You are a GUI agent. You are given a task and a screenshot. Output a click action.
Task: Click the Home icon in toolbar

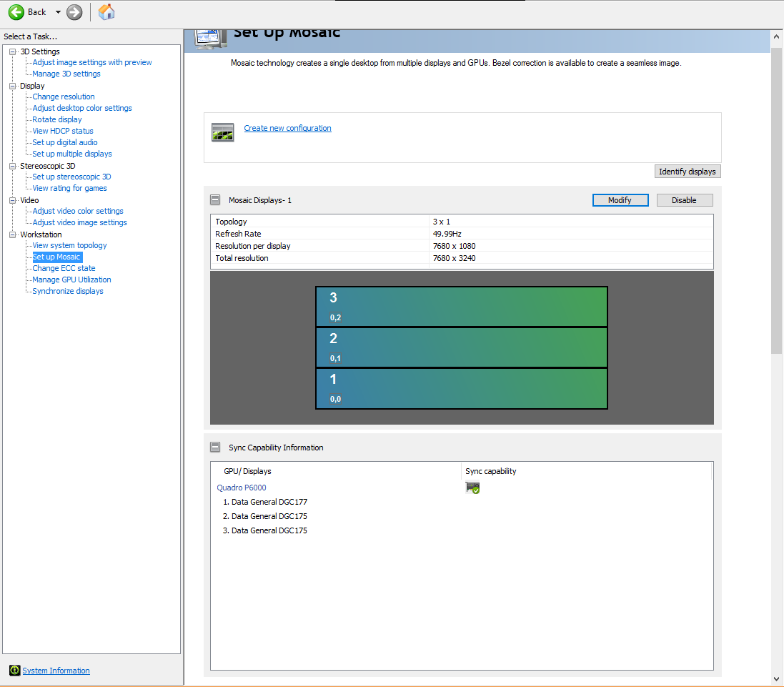coord(106,12)
